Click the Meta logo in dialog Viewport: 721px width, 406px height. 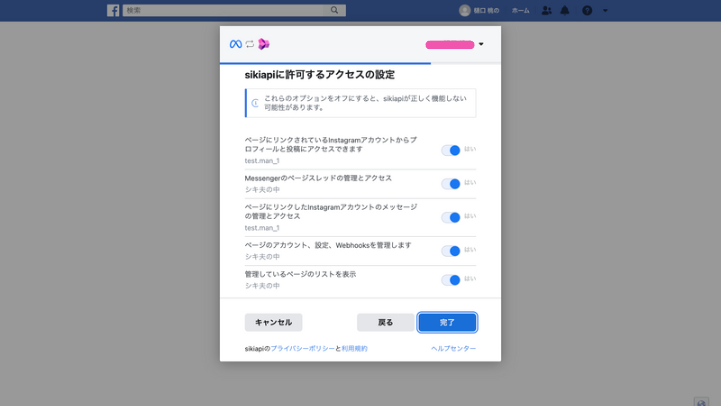236,44
